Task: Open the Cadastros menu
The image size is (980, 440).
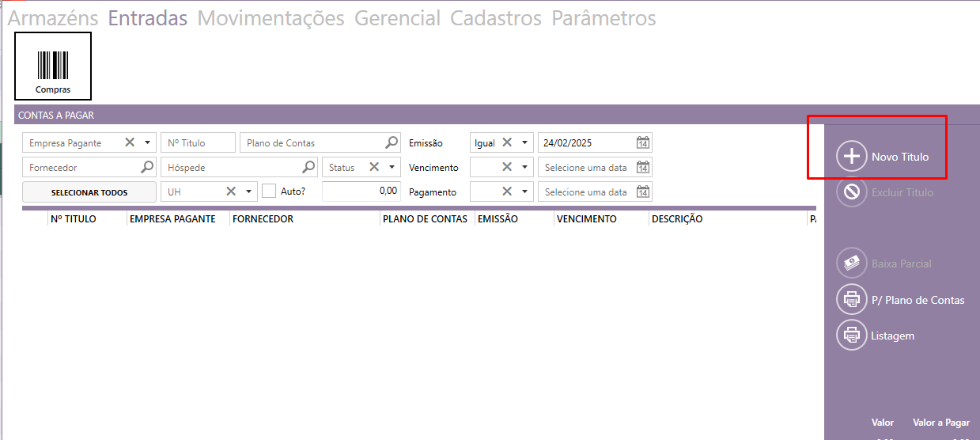Action: point(495,18)
